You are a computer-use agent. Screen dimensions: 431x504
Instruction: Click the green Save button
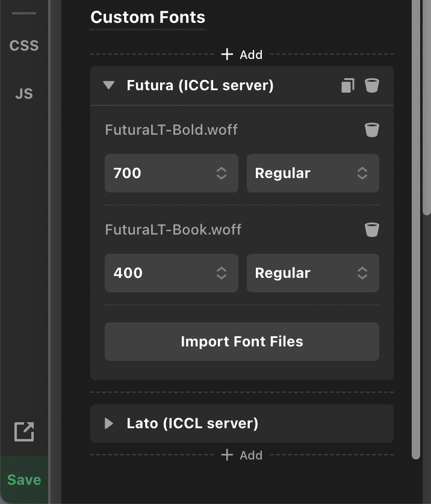tap(24, 480)
